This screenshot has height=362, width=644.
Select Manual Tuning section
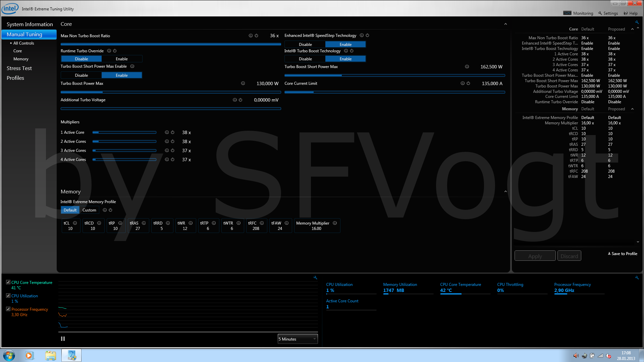click(x=29, y=35)
